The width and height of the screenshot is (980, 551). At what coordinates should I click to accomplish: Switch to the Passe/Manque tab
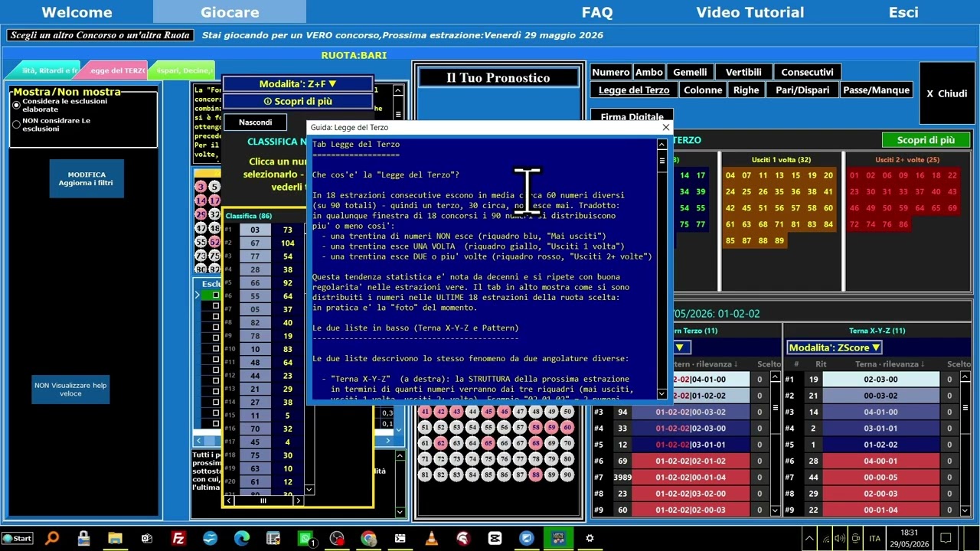876,90
